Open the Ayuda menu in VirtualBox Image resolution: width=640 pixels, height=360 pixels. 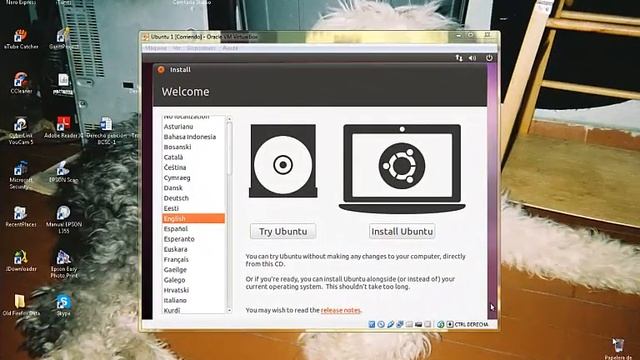pos(230,48)
